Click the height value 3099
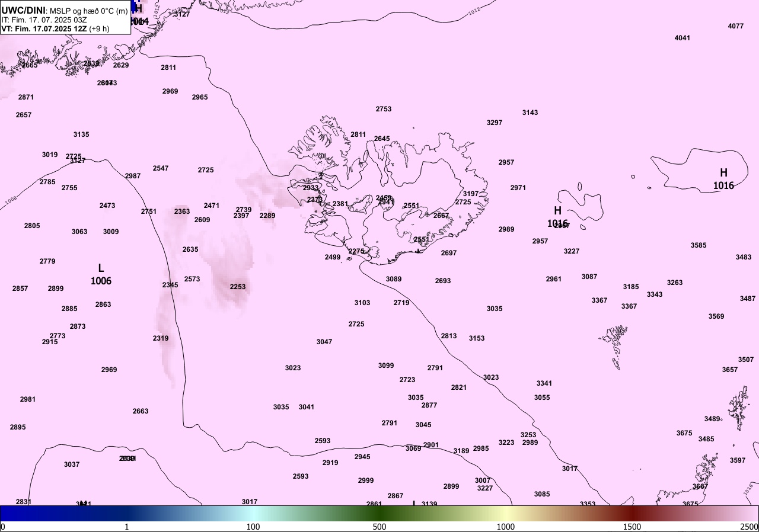 [x=386, y=366]
